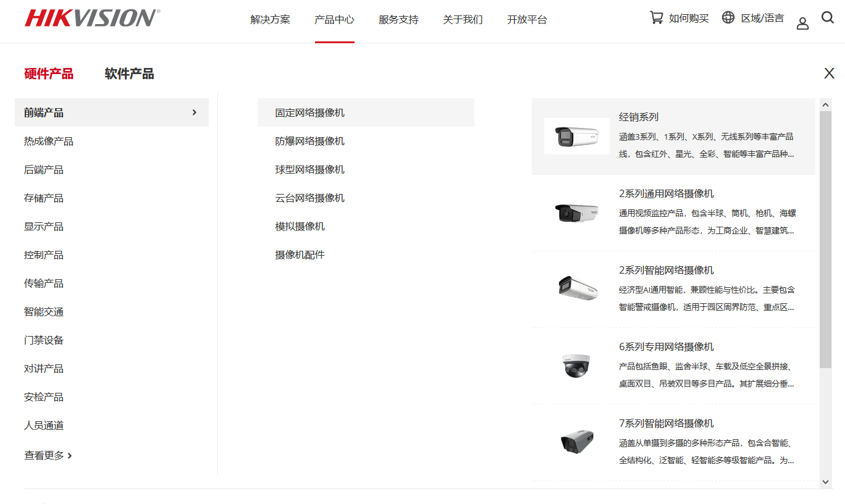
Task: Click 7系列智能网络摄像机 camera thumbnail
Action: (577, 442)
